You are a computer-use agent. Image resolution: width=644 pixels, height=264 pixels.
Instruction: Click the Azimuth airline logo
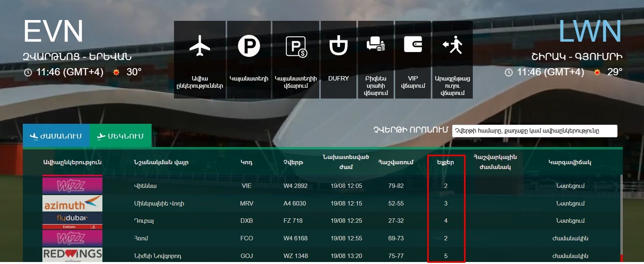coord(72,204)
